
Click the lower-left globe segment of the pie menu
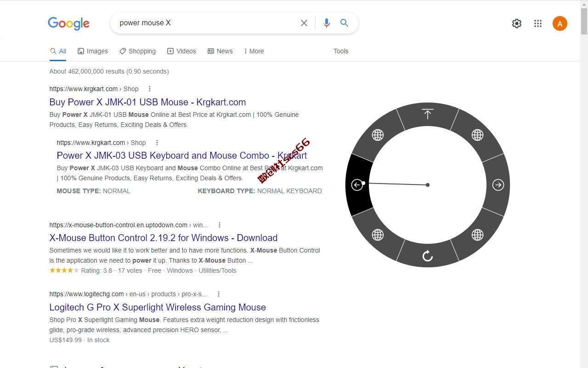pyautogui.click(x=378, y=235)
